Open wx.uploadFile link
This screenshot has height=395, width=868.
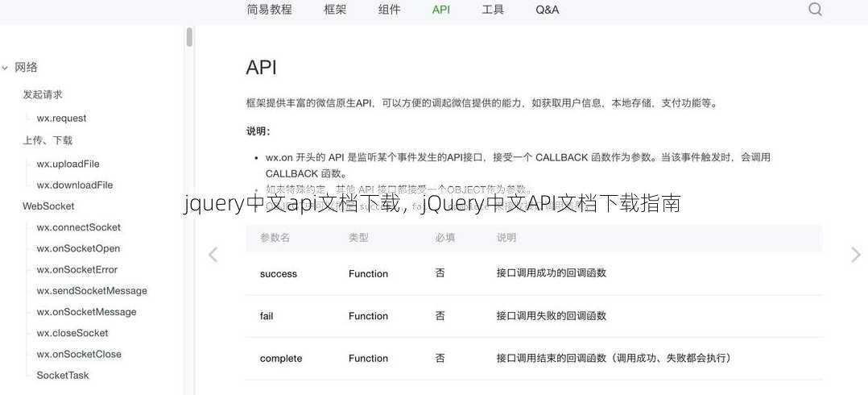click(68, 164)
